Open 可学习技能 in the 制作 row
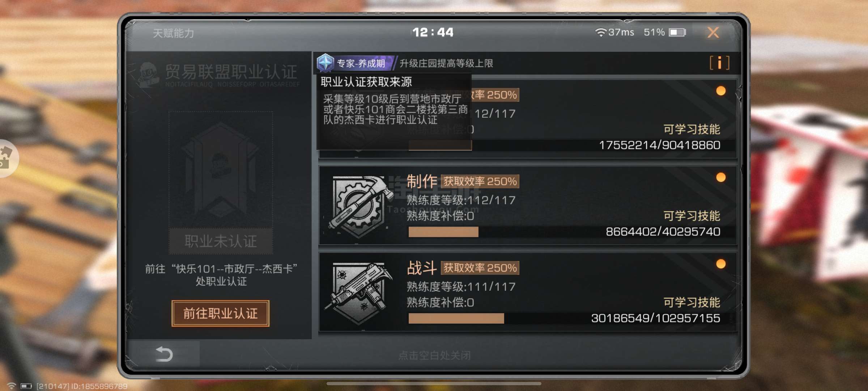The height and width of the screenshot is (391, 868). 692,216
